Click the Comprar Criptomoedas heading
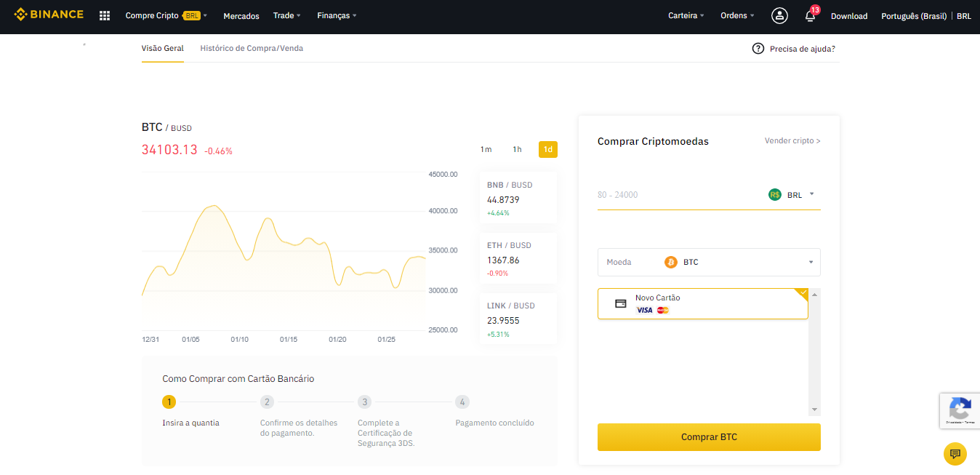980x475 pixels. 653,141
